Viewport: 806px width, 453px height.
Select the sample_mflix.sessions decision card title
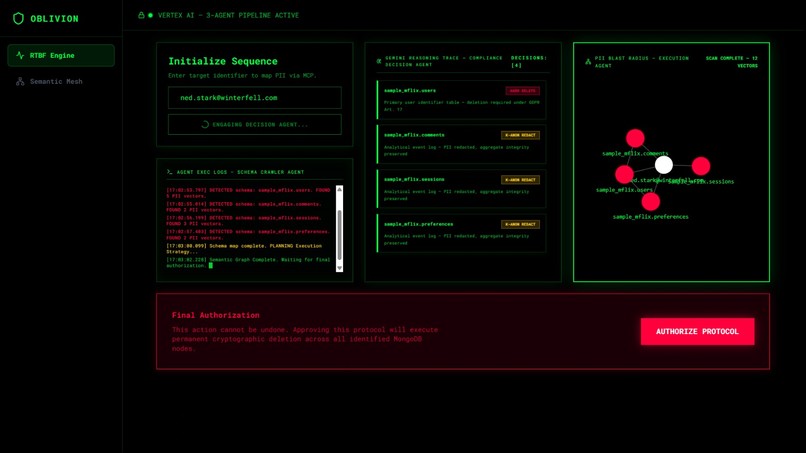coord(414,179)
